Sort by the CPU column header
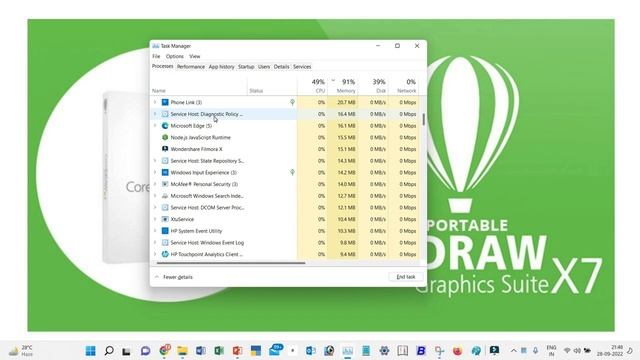The width and height of the screenshot is (640, 360). point(313,86)
